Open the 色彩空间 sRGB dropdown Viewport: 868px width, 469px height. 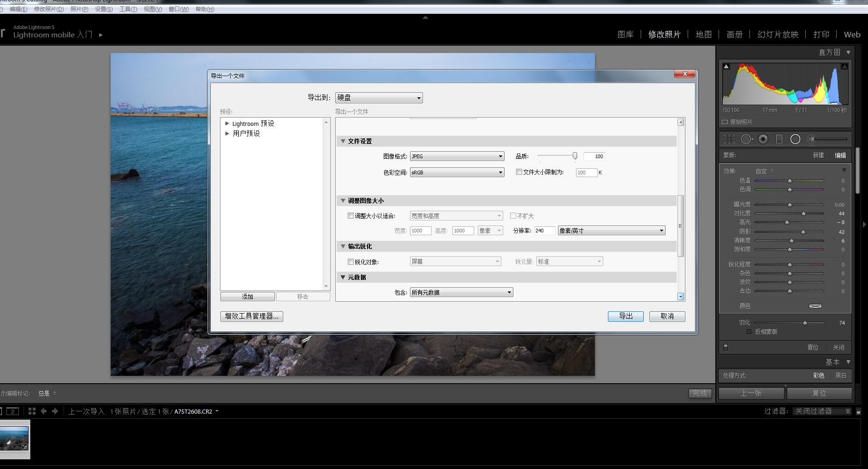point(457,172)
